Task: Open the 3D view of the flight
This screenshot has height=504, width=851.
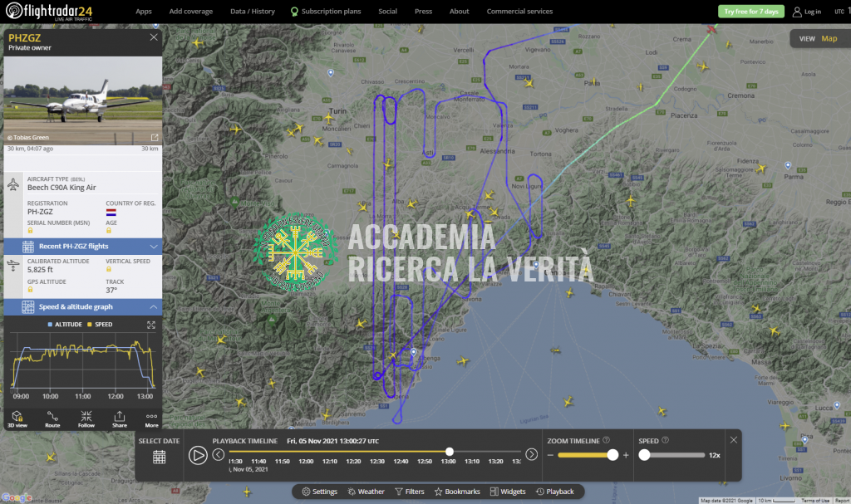Action: coord(18,418)
